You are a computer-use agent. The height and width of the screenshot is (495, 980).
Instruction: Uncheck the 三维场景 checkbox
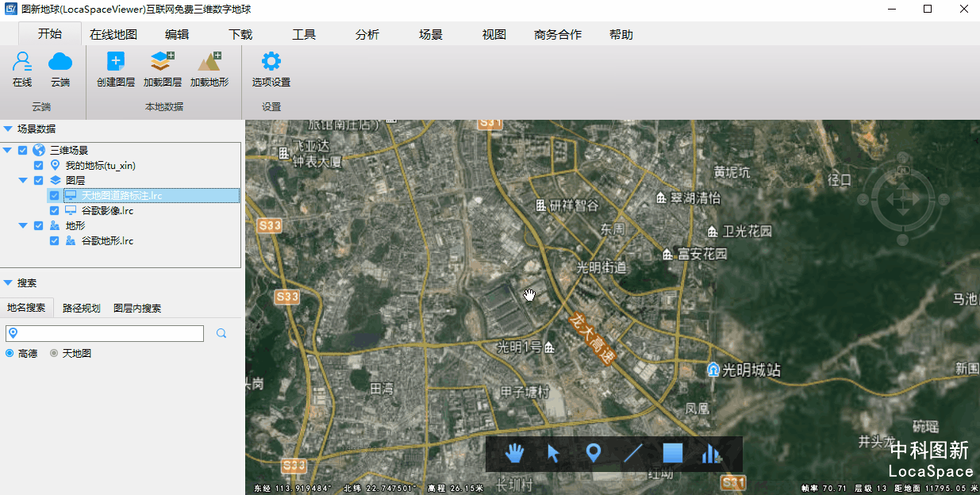(x=23, y=150)
